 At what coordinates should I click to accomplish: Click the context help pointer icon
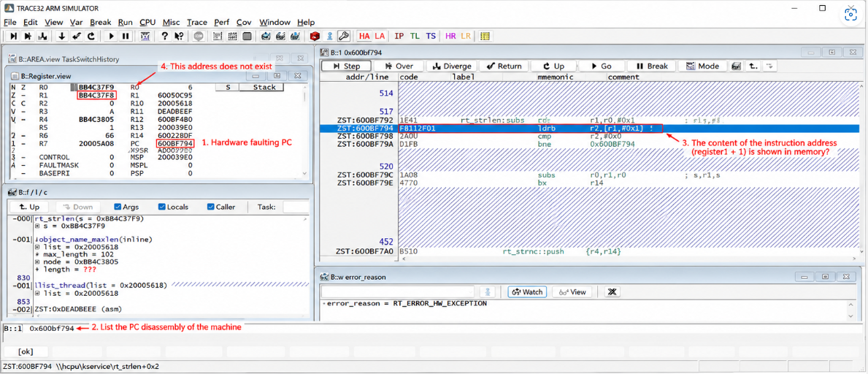tap(179, 36)
